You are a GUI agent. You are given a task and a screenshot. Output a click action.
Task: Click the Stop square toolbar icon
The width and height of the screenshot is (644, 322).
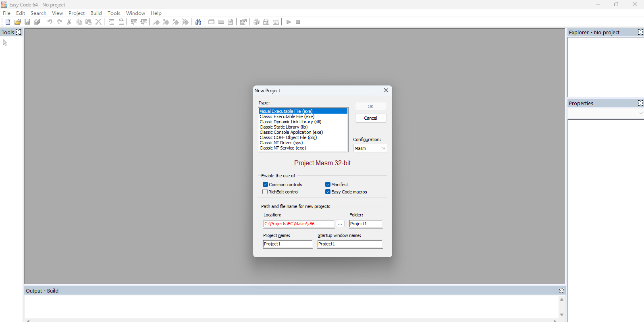[298, 22]
